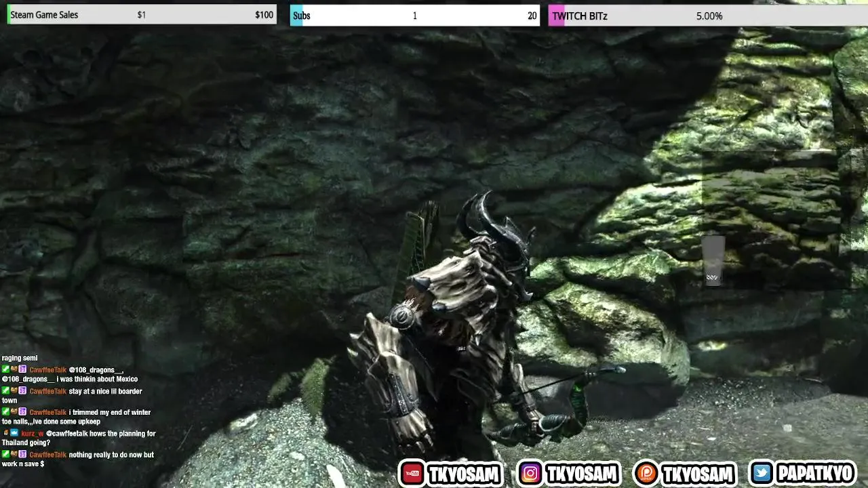
Task: Click green checkmark badge on 'nothing really to do' message
Action: [5, 455]
